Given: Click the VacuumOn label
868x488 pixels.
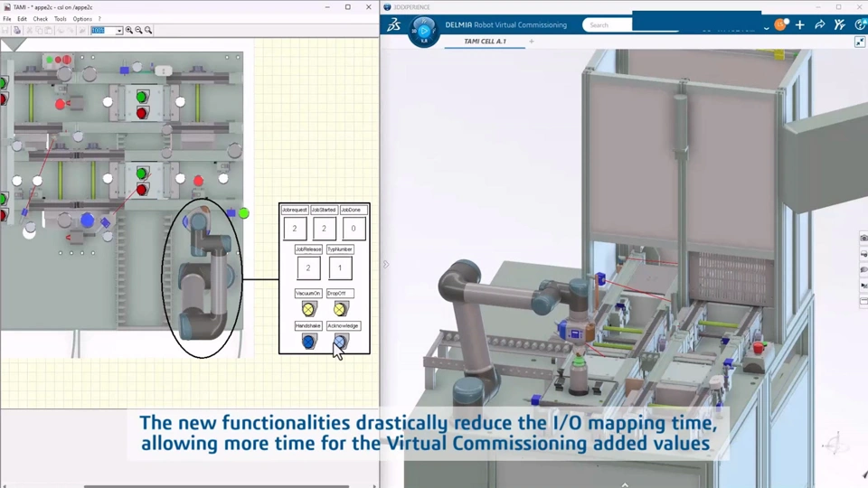Looking at the screenshot, I should tap(308, 293).
